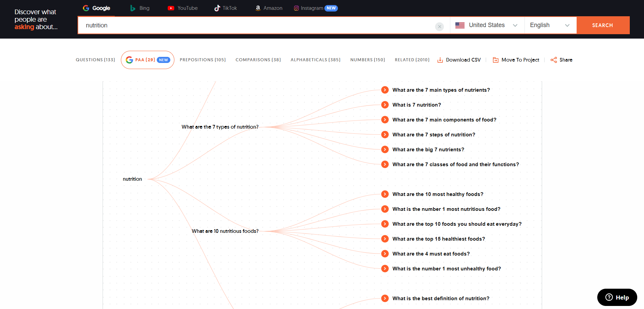Viewport: 644px width, 309px height.
Task: Switch to the Bing source tab
Action: point(140,8)
